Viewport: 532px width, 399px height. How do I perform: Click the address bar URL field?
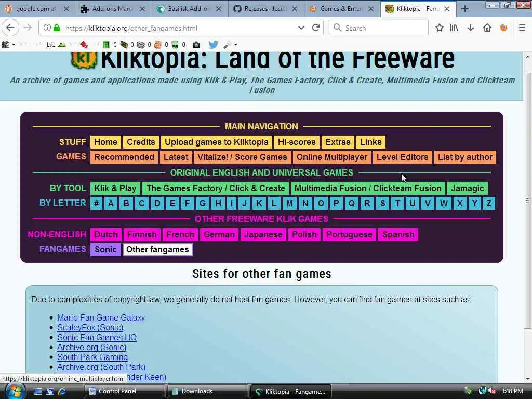pos(180,28)
